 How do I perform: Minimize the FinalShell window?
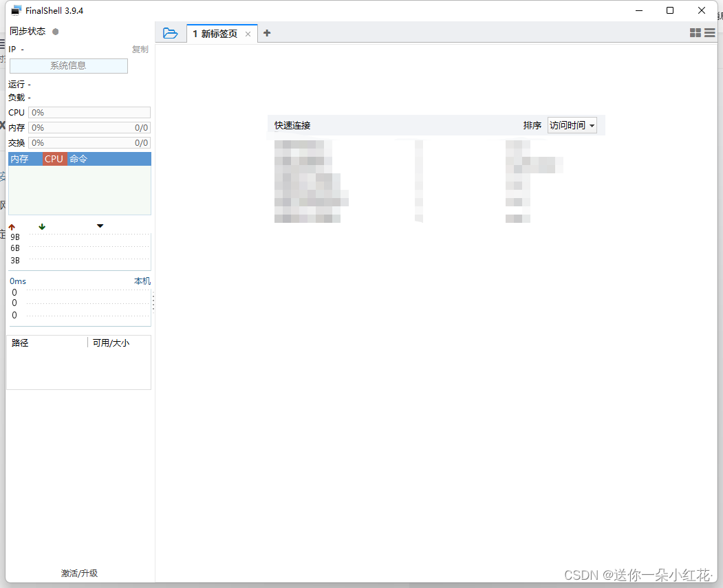(639, 10)
